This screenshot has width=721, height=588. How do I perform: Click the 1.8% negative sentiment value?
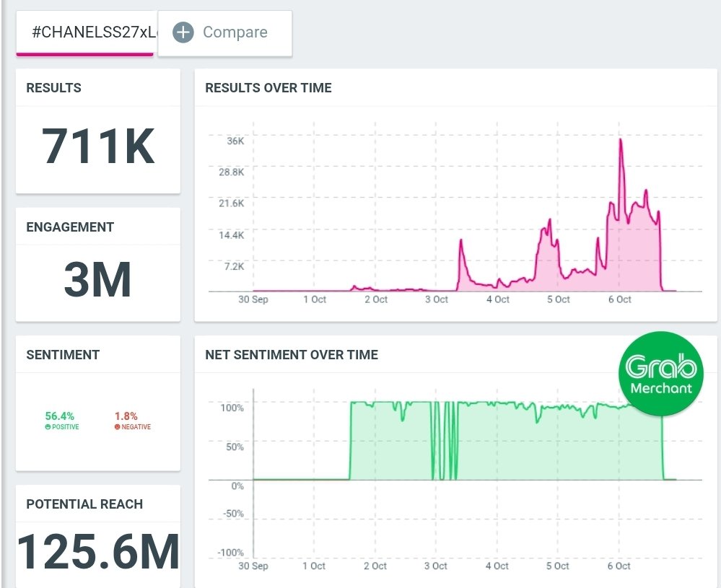click(x=126, y=416)
